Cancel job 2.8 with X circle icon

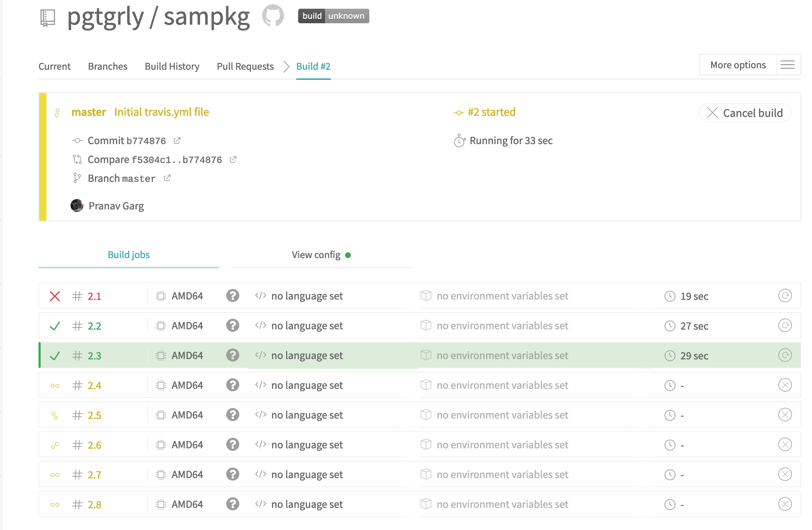785,504
